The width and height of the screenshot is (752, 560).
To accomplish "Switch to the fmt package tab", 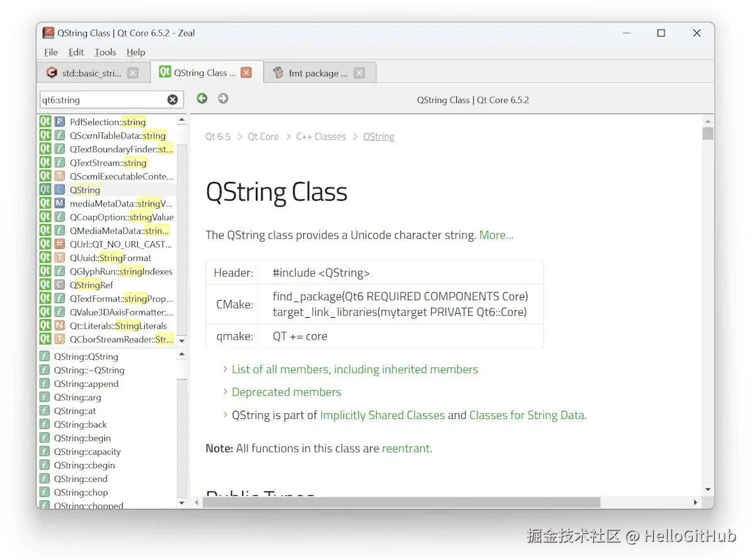I will (x=320, y=73).
